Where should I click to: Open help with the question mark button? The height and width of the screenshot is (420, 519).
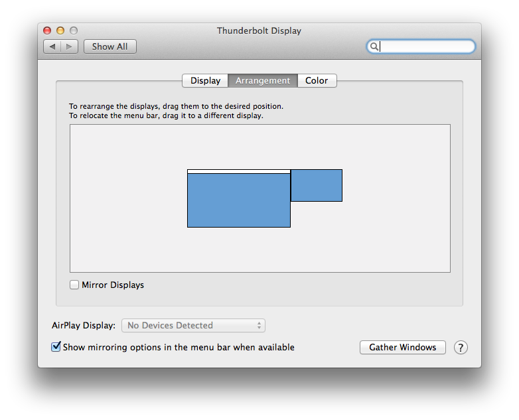pyautogui.click(x=461, y=348)
